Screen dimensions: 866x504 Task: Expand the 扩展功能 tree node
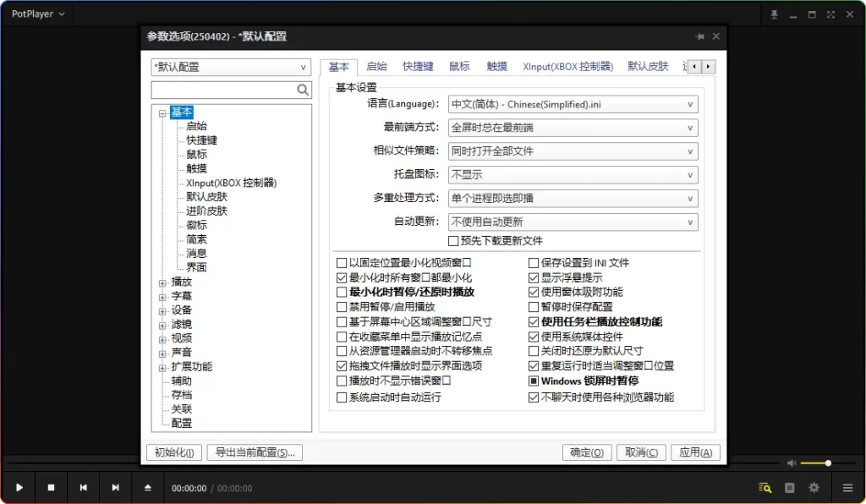tap(162, 368)
